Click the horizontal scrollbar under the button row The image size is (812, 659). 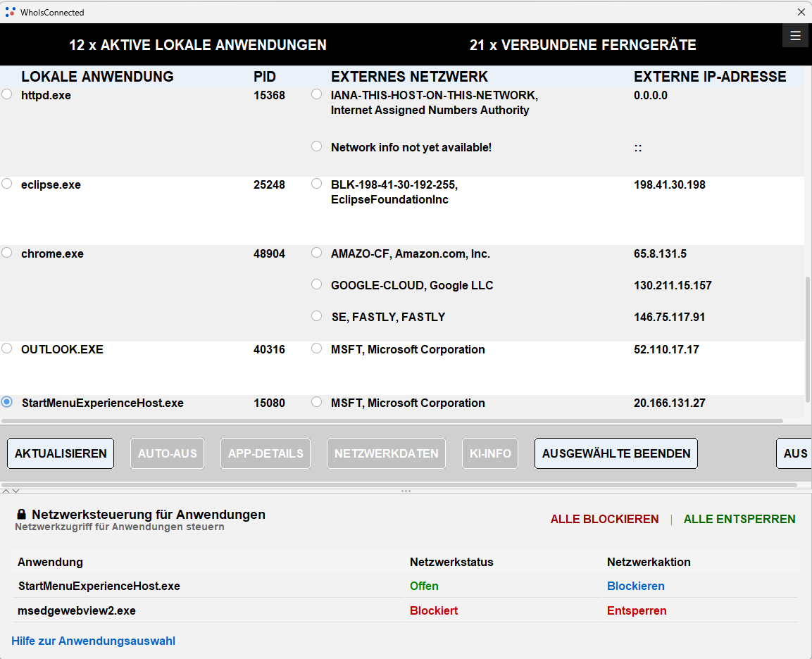tap(399, 484)
